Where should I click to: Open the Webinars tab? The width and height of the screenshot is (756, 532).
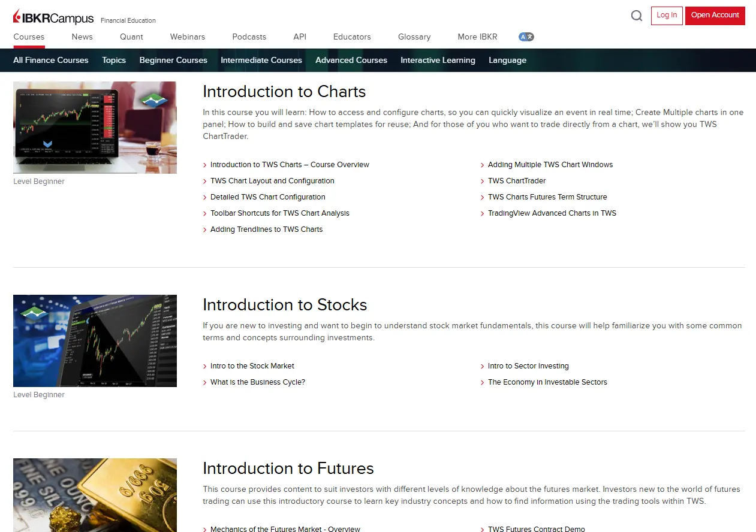point(188,37)
